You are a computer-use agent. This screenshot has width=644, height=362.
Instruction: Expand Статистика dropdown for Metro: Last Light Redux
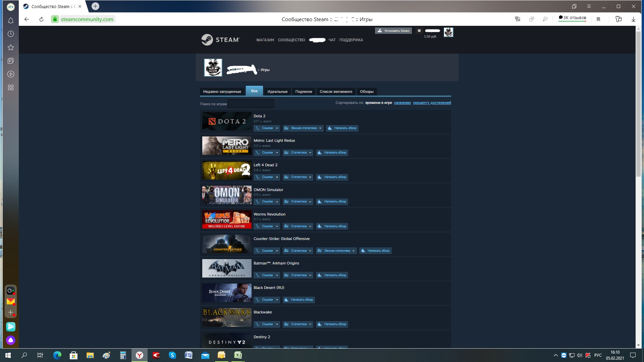(298, 153)
